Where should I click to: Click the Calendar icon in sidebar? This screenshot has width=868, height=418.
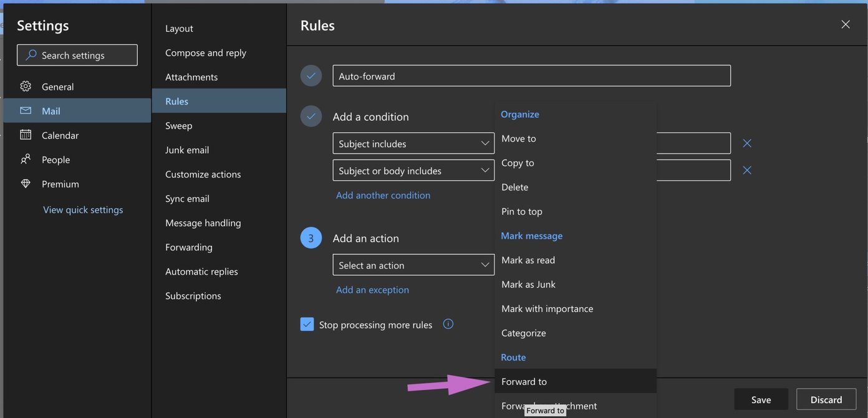[x=26, y=135]
